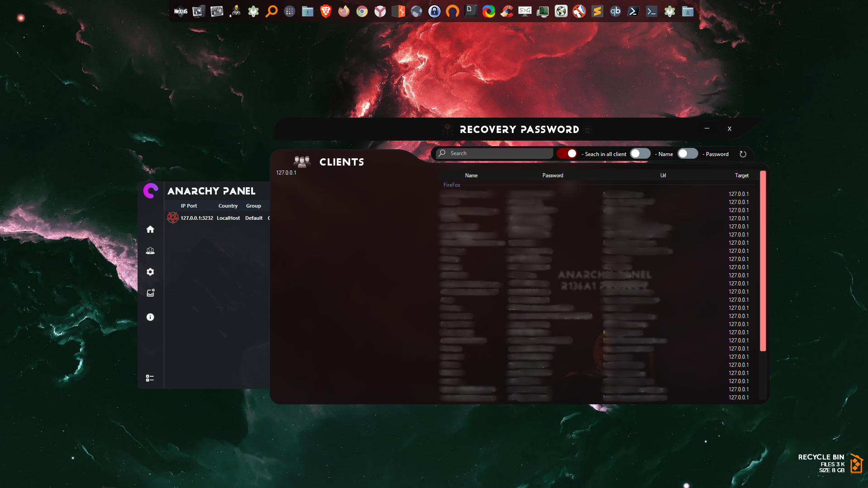868x488 pixels.
Task: Click the inbox builder icon in the sidebar
Action: pos(150,293)
